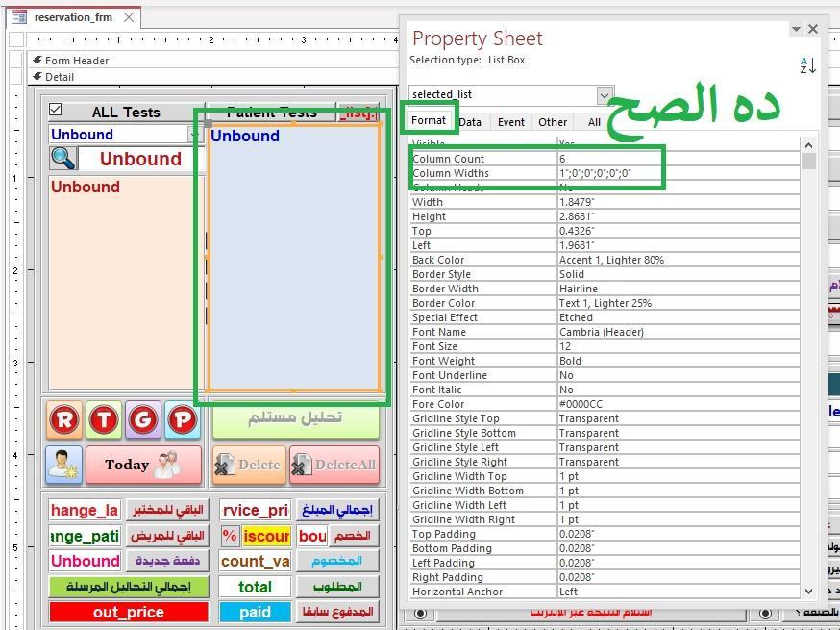Click the magnifier search icon

pyautogui.click(x=62, y=159)
